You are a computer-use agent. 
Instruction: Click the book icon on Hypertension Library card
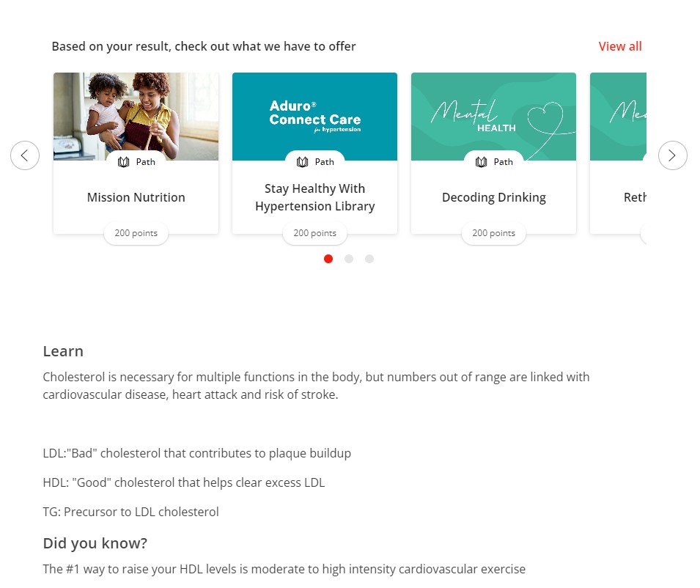pyautogui.click(x=302, y=162)
